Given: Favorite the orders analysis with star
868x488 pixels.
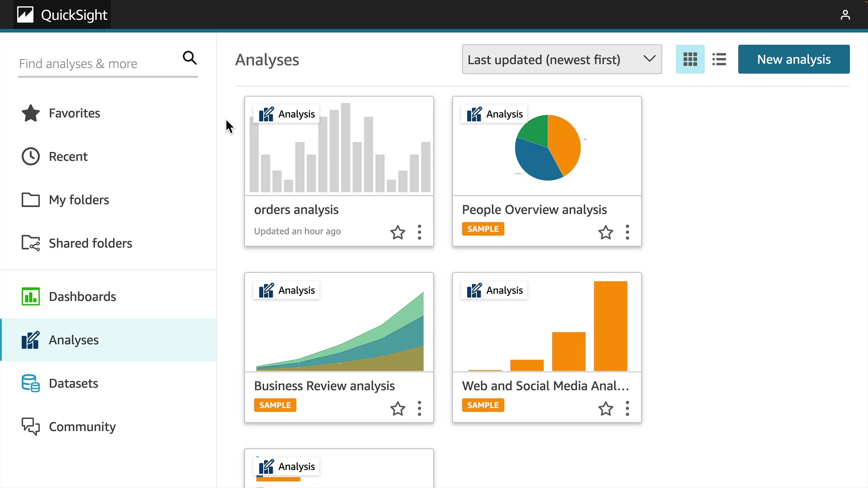Looking at the screenshot, I should 398,232.
